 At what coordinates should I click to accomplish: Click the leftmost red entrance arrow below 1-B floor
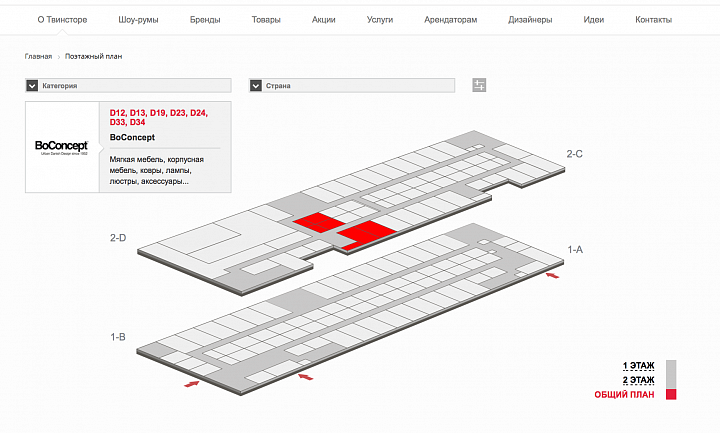[191, 383]
